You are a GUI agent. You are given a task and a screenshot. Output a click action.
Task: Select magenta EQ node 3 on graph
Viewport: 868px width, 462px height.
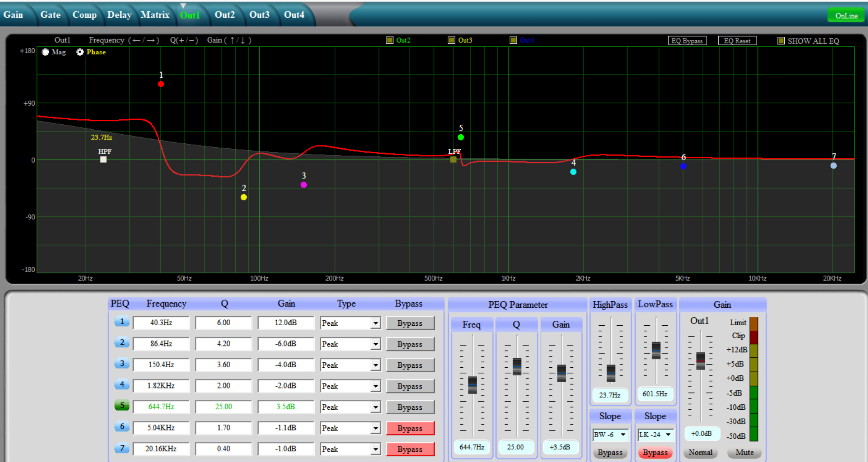[x=304, y=185]
